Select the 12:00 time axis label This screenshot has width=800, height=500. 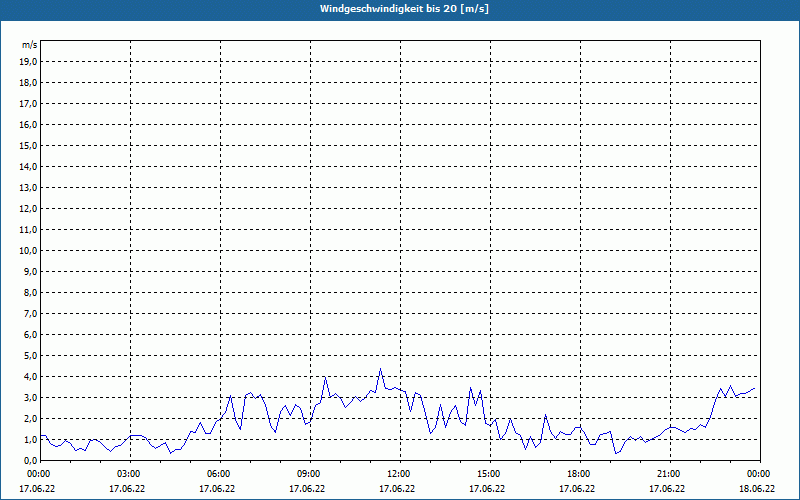tap(398, 474)
